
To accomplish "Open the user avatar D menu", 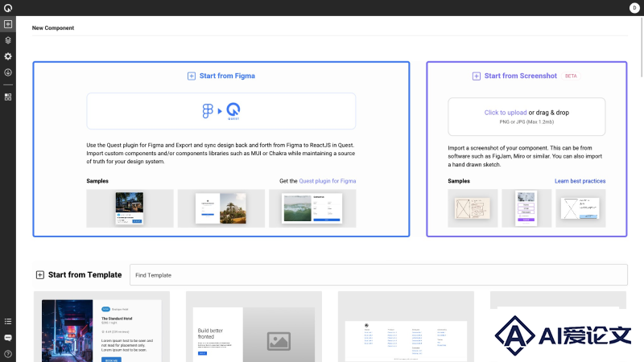I will [x=634, y=8].
